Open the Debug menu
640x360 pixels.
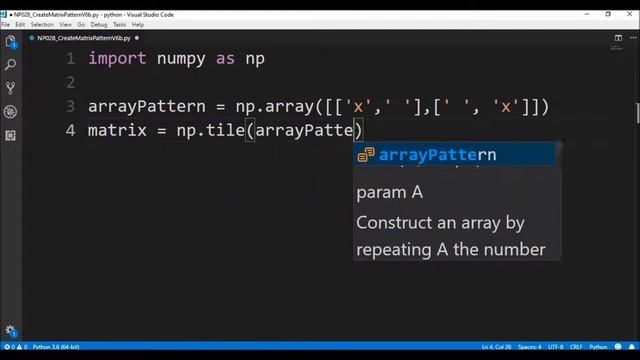[x=99, y=24]
